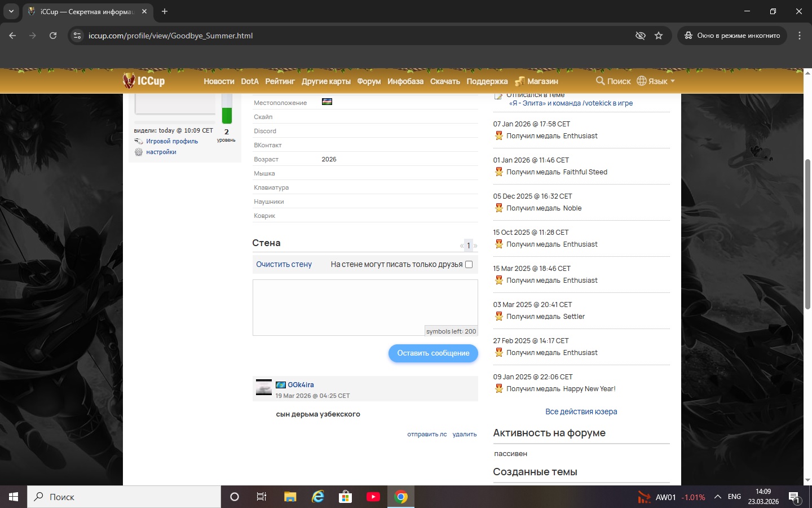Expand the tab search dropdown
This screenshot has height=508, width=812.
(x=11, y=11)
